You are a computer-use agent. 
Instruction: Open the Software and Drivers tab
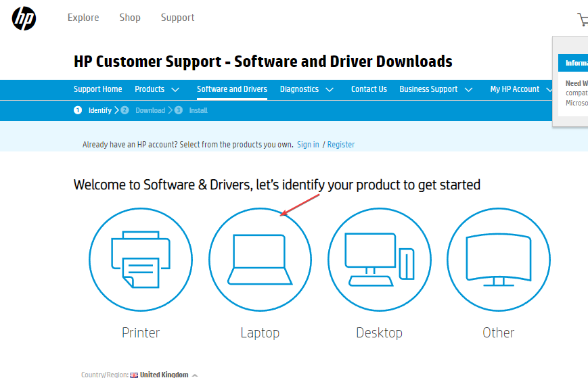pyautogui.click(x=232, y=89)
